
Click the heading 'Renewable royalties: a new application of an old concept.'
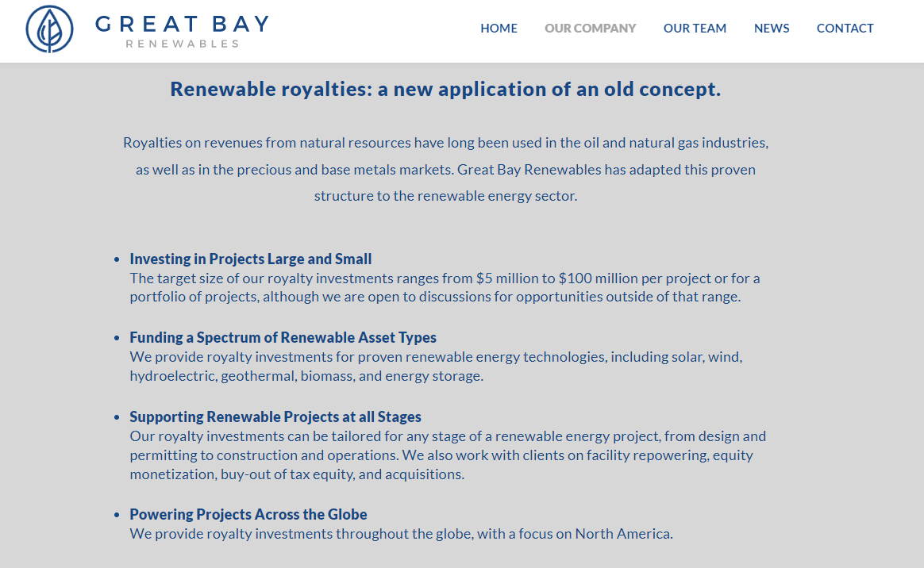click(x=445, y=89)
